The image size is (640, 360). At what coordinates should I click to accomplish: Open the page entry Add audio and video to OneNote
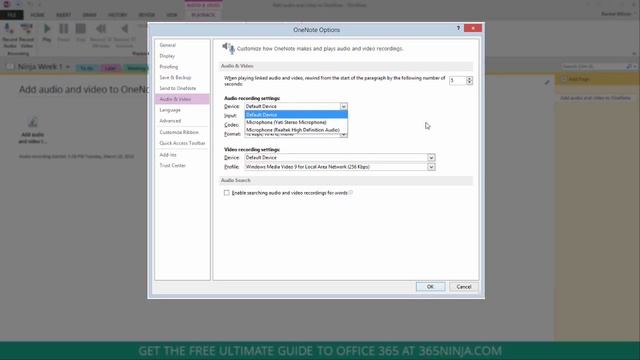595,98
